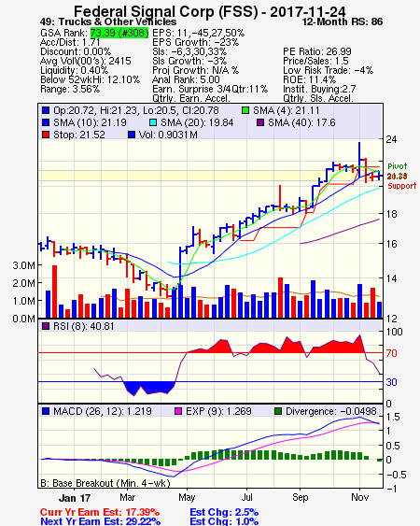Click the Sep axis label
The height and width of the screenshot is (526, 420).
pyautogui.click(x=300, y=497)
